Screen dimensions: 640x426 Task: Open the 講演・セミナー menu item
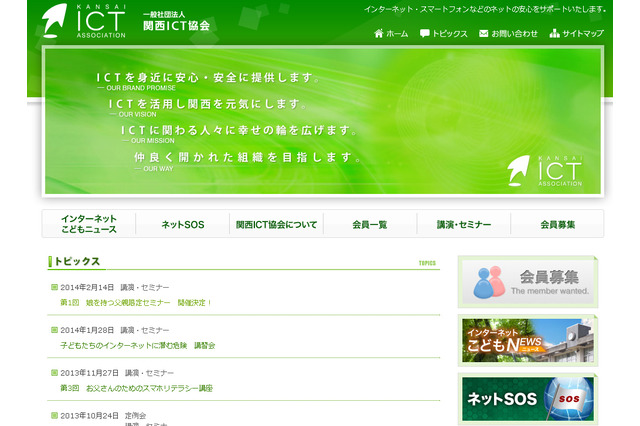[x=464, y=224]
